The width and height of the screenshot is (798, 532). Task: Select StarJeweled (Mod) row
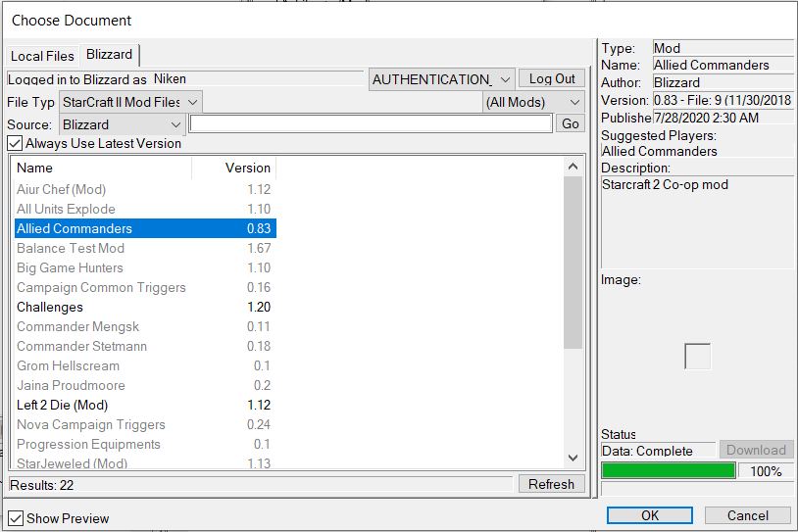(145, 461)
